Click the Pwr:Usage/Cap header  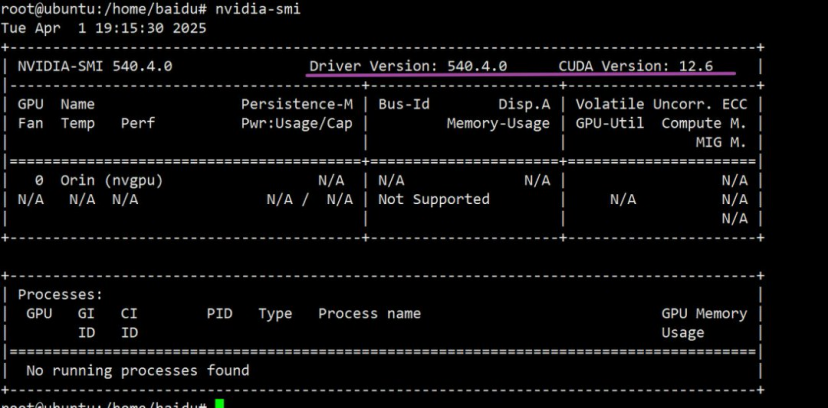pyautogui.click(x=297, y=124)
